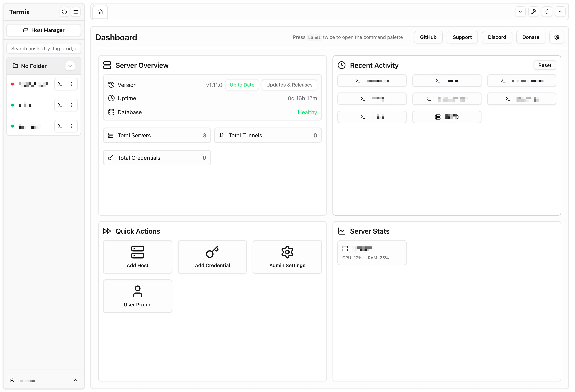Image resolution: width=575 pixels, height=392 pixels.
Task: Focus the Search hosts input field
Action: 44,49
